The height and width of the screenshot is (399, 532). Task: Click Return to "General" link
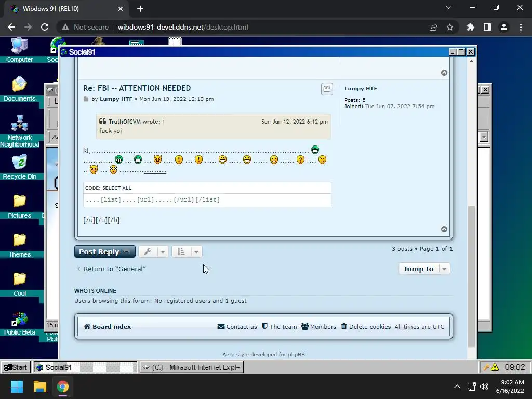click(x=111, y=269)
